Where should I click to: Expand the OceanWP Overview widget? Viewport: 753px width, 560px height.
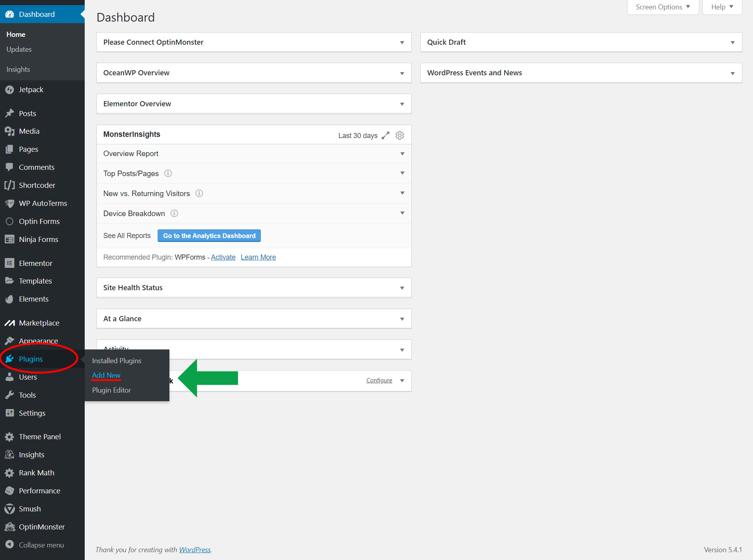point(402,73)
